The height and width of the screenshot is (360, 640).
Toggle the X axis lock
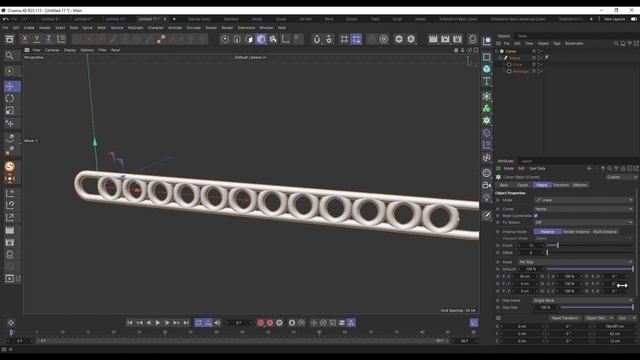coord(24,39)
